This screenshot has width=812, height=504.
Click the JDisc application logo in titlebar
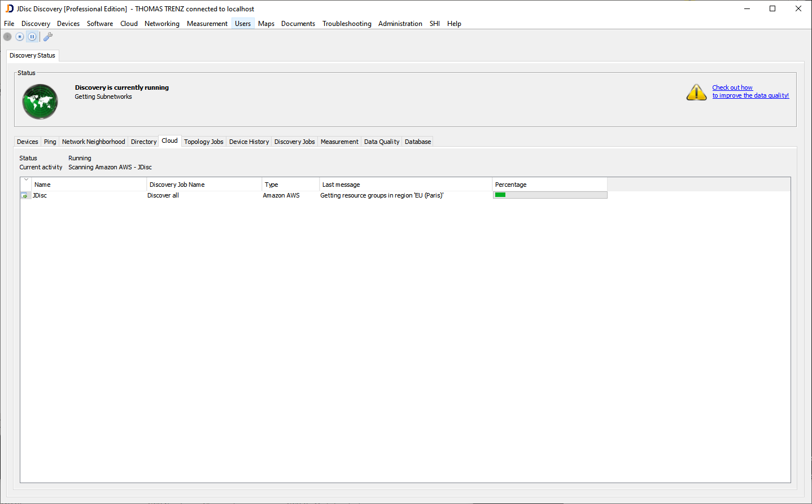coord(7,8)
